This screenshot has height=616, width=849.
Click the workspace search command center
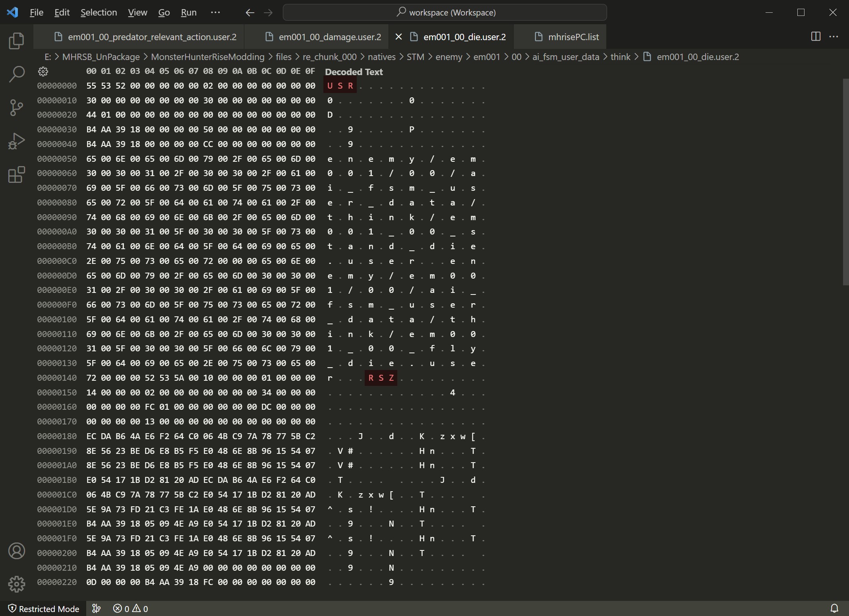pos(445,12)
